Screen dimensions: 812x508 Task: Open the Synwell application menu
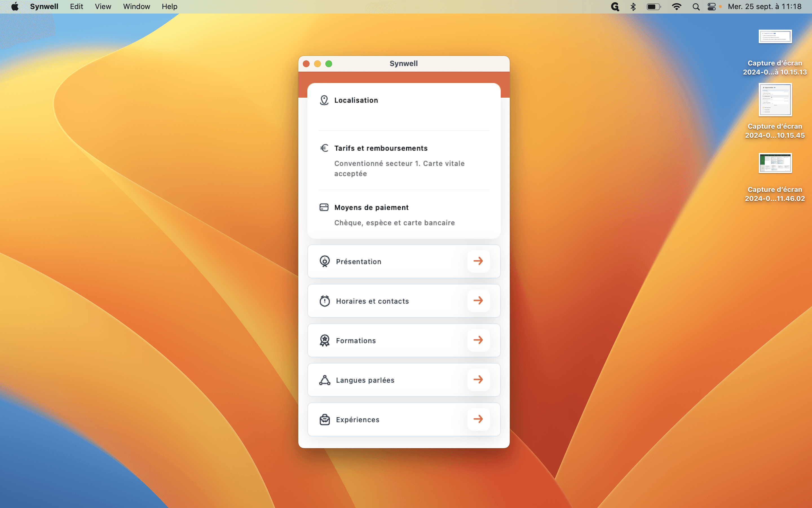pos(44,6)
